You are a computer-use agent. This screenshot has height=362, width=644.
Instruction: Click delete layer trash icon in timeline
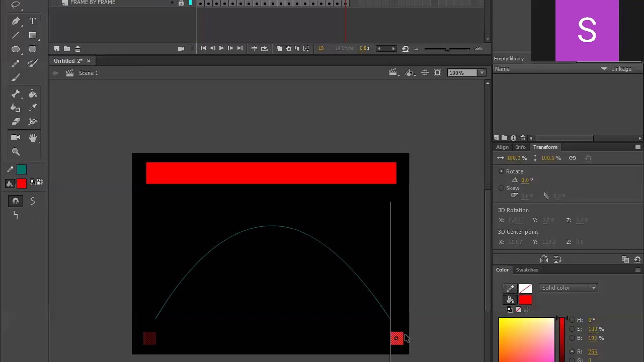77,49
